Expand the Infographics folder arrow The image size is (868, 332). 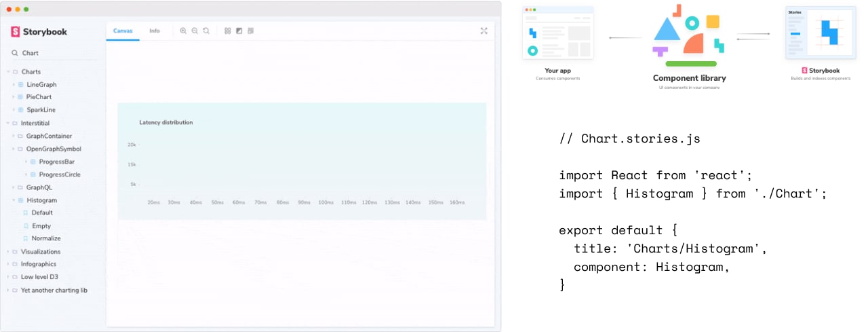8,264
